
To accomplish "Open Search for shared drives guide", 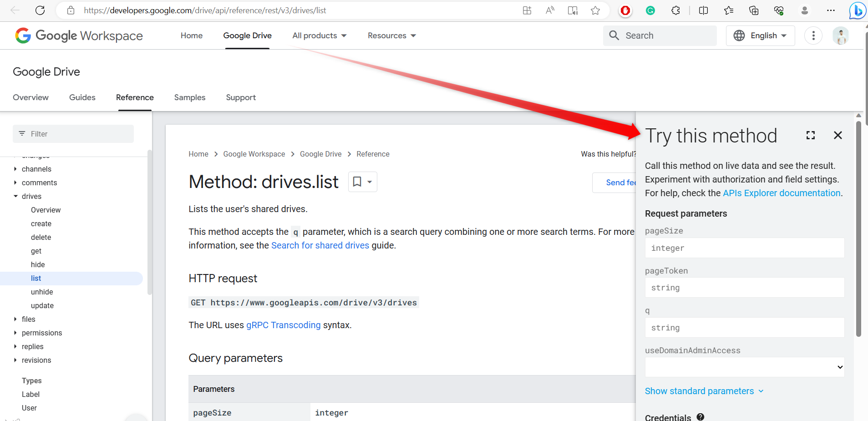I will (x=320, y=245).
